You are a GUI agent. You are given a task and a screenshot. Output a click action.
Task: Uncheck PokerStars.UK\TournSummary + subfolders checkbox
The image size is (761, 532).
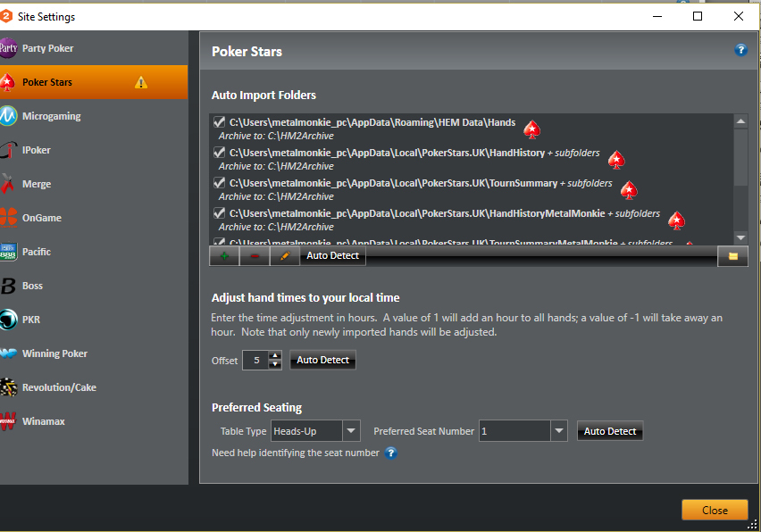[220, 183]
